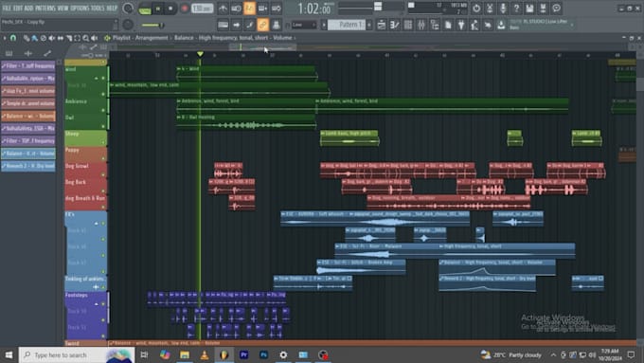Collapse the wind track group arrow

tap(96, 78)
